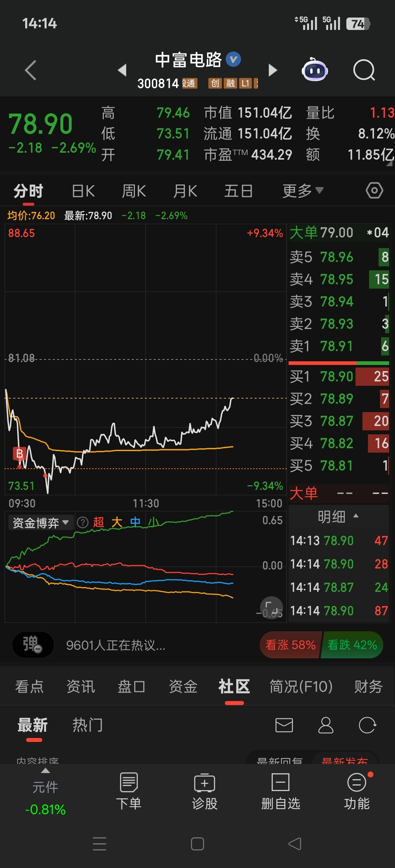
Task: Tap 诊股 stock diagnosis icon
Action: tap(205, 791)
